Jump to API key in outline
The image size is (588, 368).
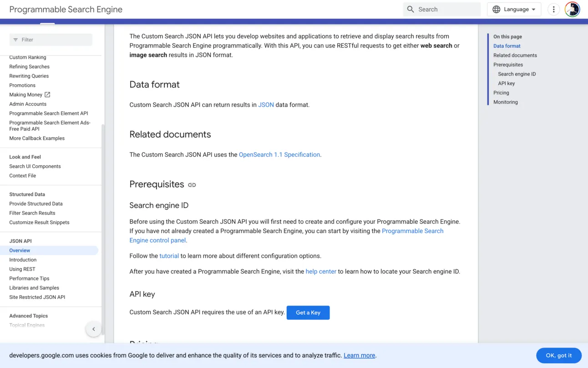click(x=507, y=83)
